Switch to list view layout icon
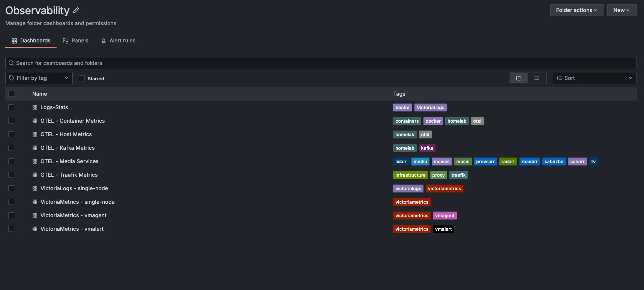This screenshot has width=644, height=290. [537, 78]
